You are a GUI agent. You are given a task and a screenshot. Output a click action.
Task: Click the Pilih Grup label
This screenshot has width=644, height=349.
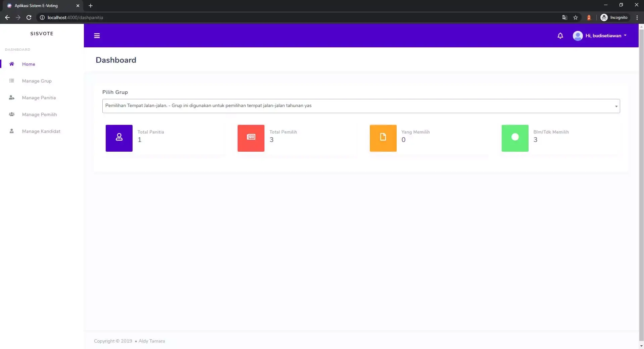coord(115,92)
